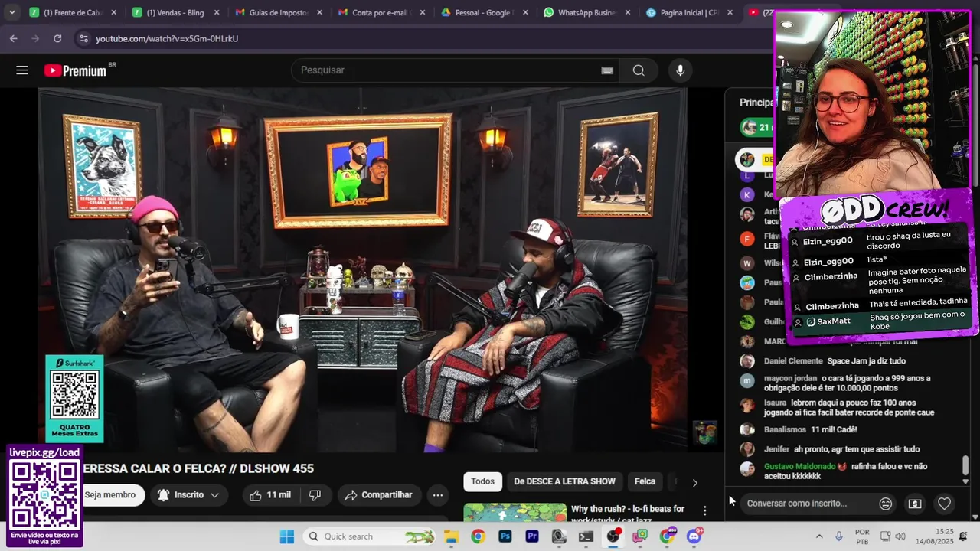
Task: Open POR PTB language switcher
Action: pyautogui.click(x=862, y=536)
